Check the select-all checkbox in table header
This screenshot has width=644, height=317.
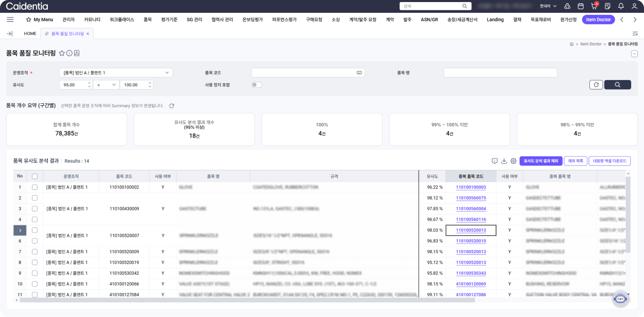[35, 176]
